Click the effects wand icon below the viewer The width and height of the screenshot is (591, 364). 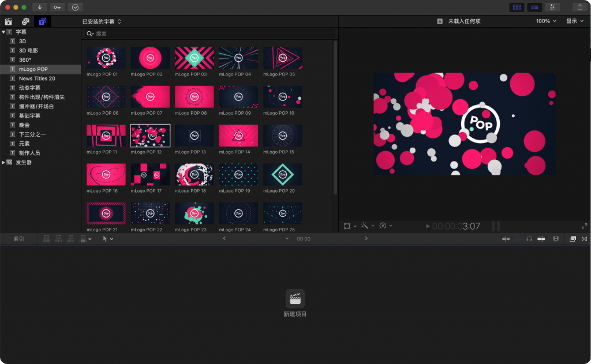[x=364, y=226]
